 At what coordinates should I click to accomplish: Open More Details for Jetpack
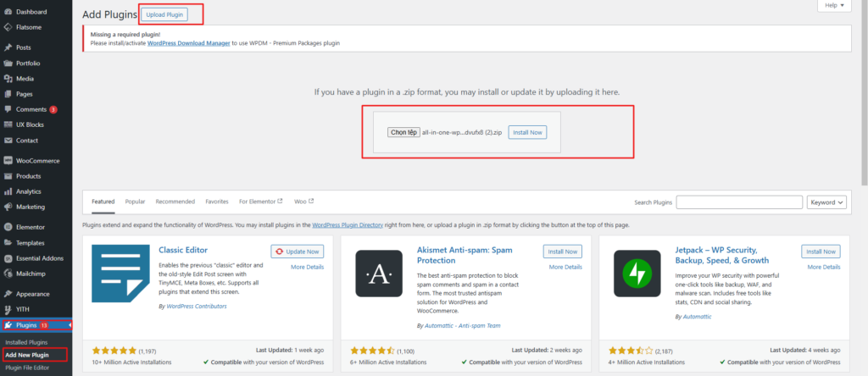824,267
